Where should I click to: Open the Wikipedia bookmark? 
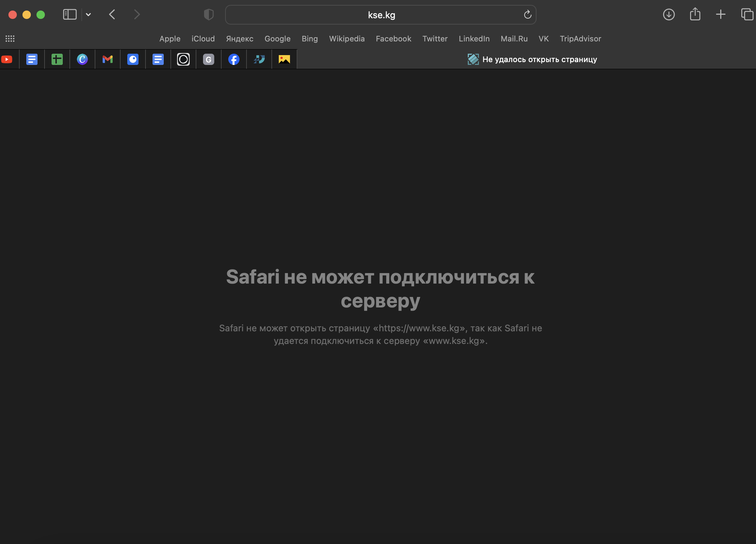[x=347, y=39]
